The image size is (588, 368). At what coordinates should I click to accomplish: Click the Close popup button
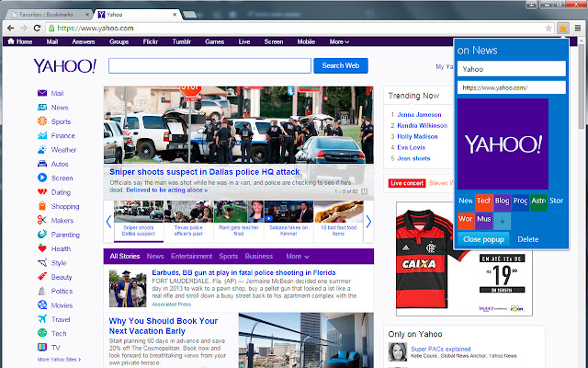(483, 239)
